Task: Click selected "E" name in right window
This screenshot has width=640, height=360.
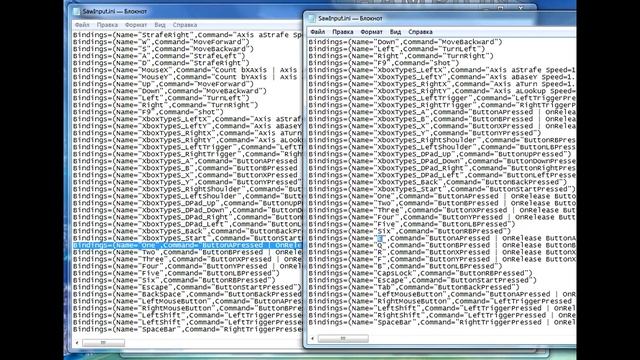Action: click(380, 238)
